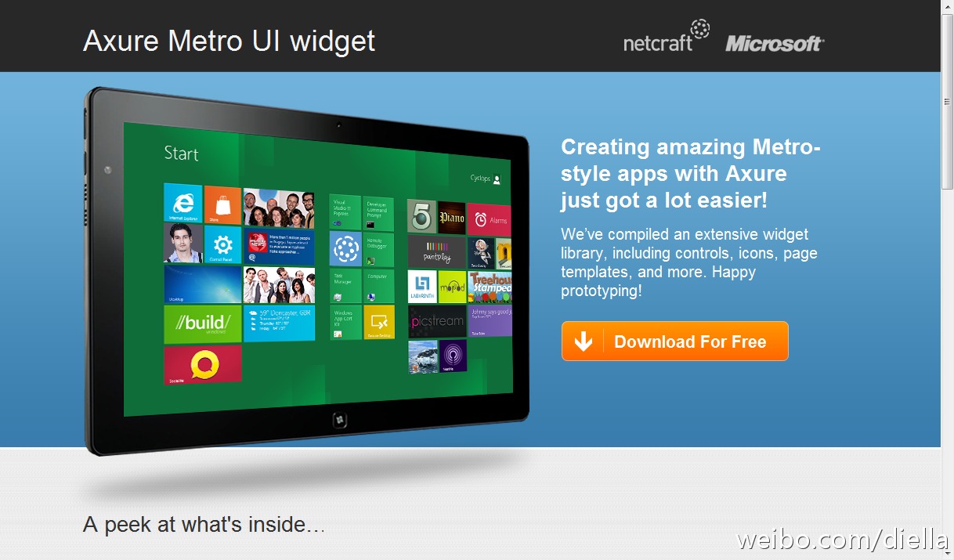Open the red Alarms tile
The height and width of the screenshot is (560, 954).
coord(490,219)
